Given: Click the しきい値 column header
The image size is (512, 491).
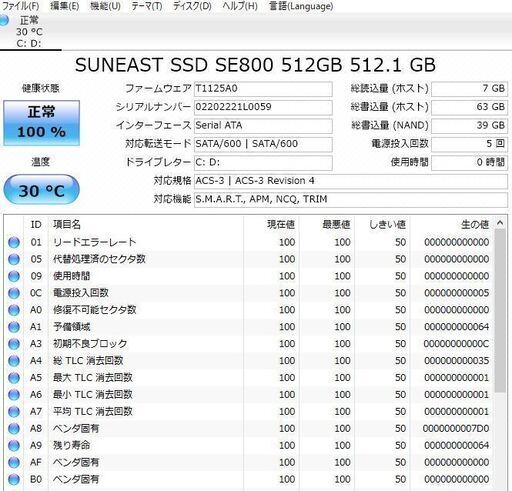Looking at the screenshot, I should [382, 225].
